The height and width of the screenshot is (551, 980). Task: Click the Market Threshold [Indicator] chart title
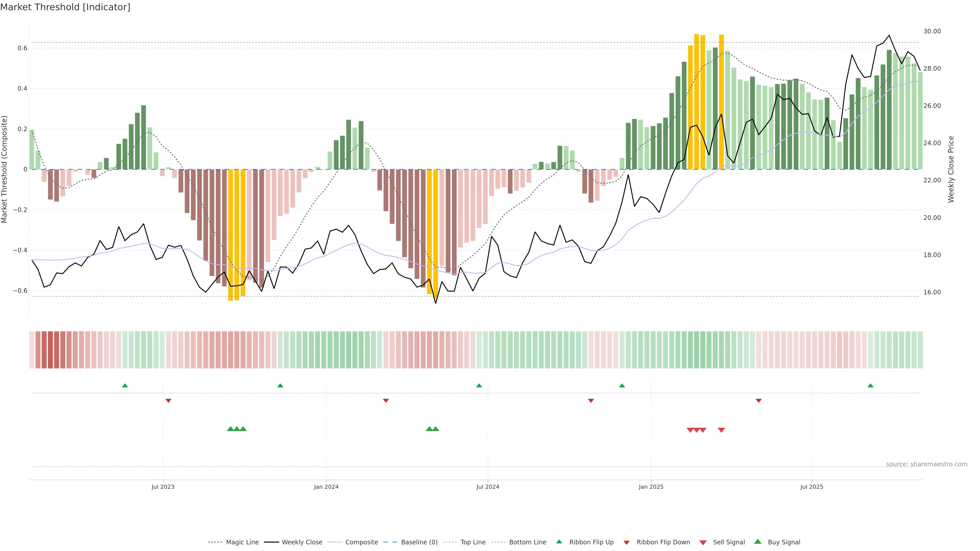point(65,7)
